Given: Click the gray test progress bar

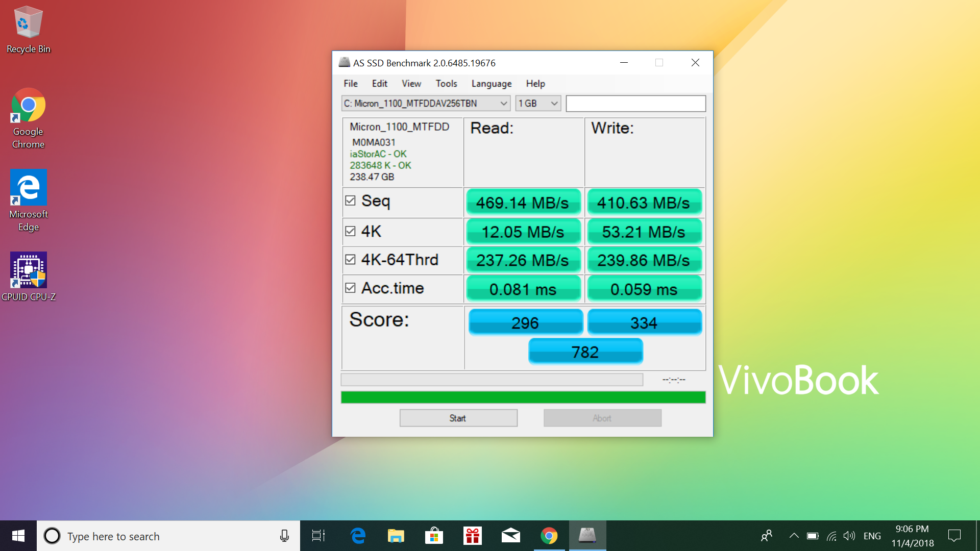Looking at the screenshot, I should [x=492, y=380].
